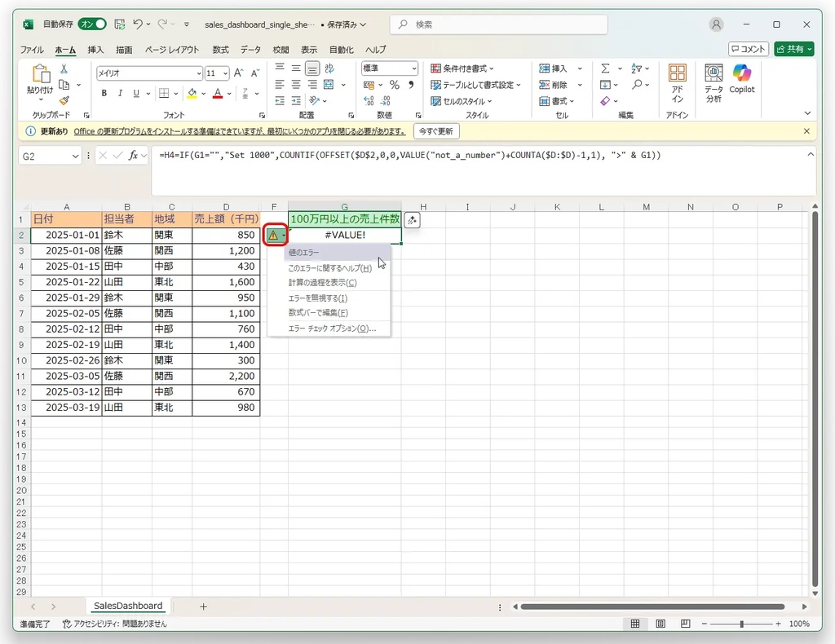
Task: Click the error warning triangle icon
Action: click(x=273, y=236)
